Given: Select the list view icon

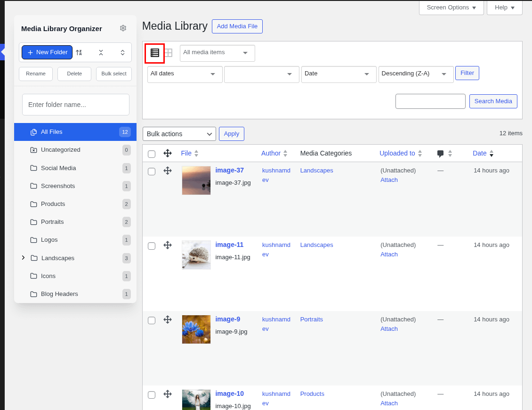Looking at the screenshot, I should coord(154,53).
